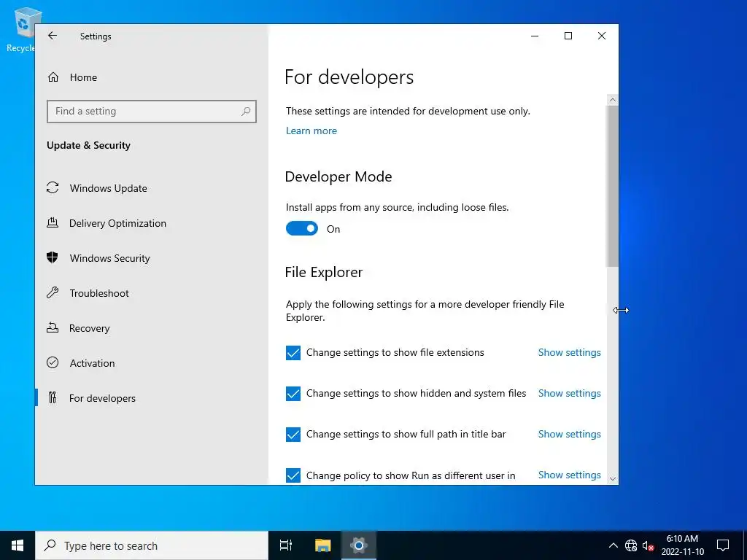
Task: Click the 'Developer Mode' heading text
Action: [338, 176]
